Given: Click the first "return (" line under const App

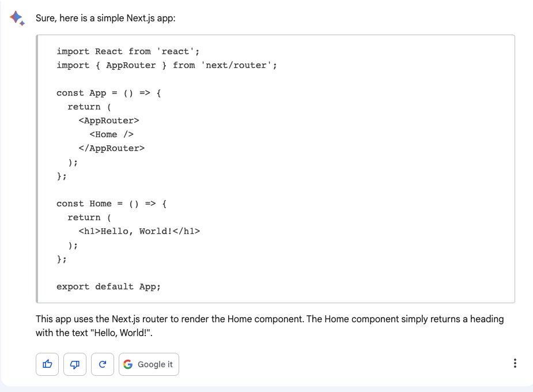Looking at the screenshot, I should pyautogui.click(x=89, y=107).
